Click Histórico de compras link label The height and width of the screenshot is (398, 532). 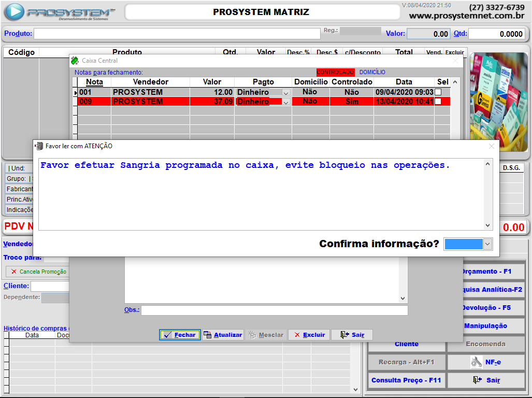point(36,329)
